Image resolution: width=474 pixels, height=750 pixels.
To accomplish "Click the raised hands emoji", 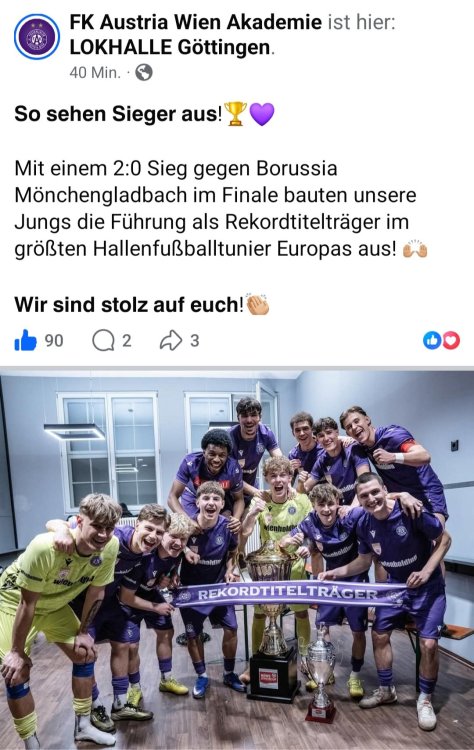I will pos(415,249).
